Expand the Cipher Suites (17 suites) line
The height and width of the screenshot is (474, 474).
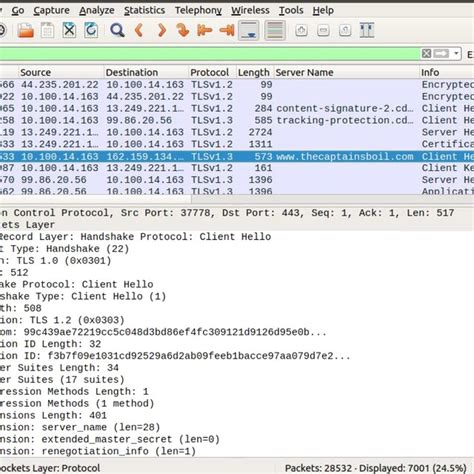tap(62, 380)
